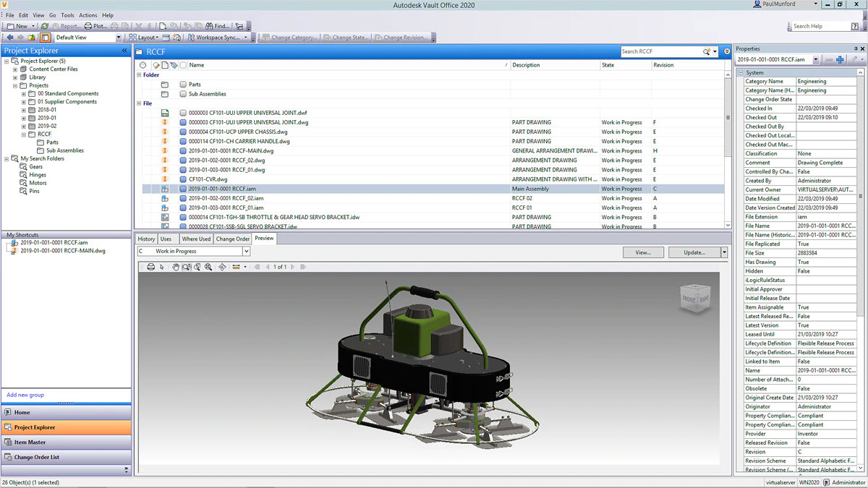
Task: Click the last page arrow in preview
Action: coord(302,267)
